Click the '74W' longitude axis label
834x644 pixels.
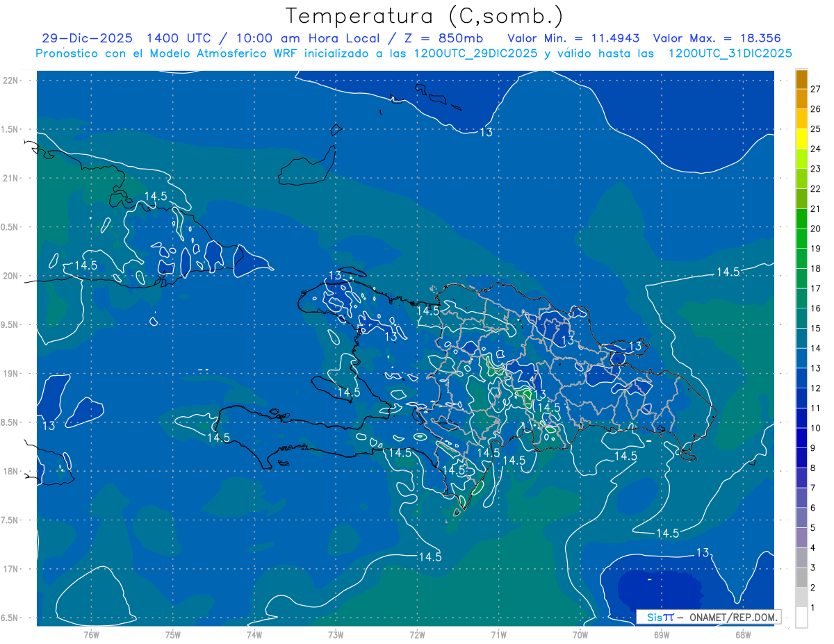pos(254,634)
